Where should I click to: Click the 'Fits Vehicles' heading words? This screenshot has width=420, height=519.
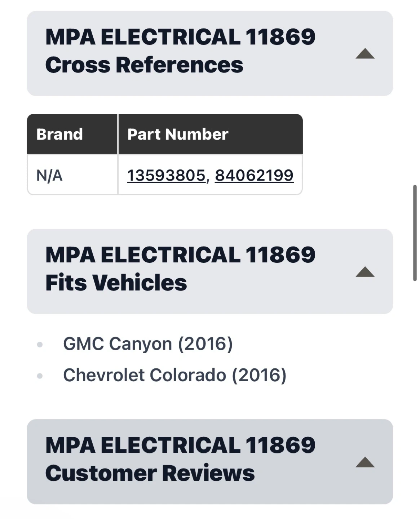point(116,283)
